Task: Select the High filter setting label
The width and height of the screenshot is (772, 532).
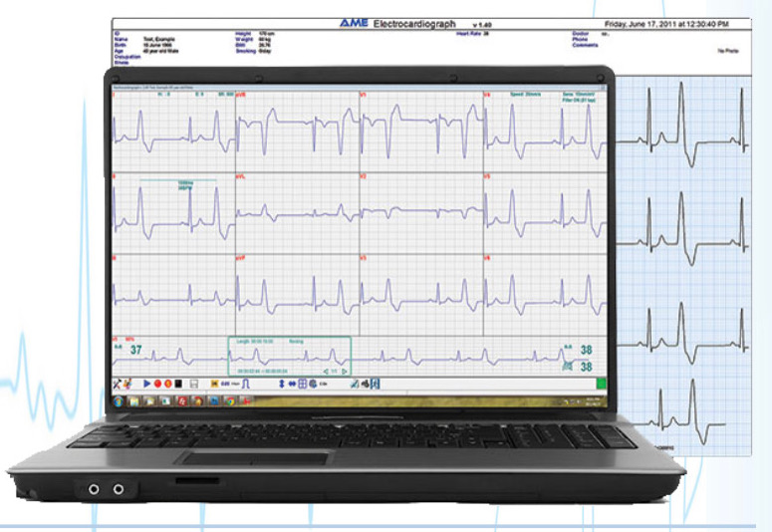Action: pos(235,384)
